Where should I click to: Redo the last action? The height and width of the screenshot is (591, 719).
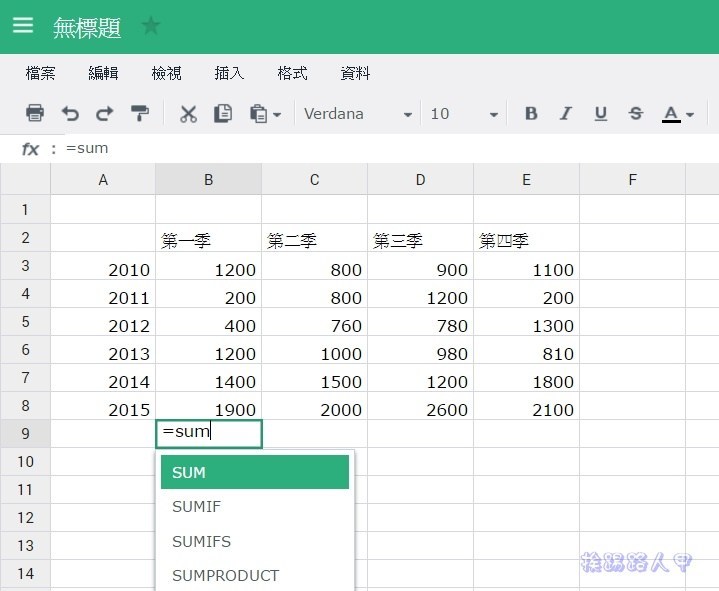coord(104,114)
